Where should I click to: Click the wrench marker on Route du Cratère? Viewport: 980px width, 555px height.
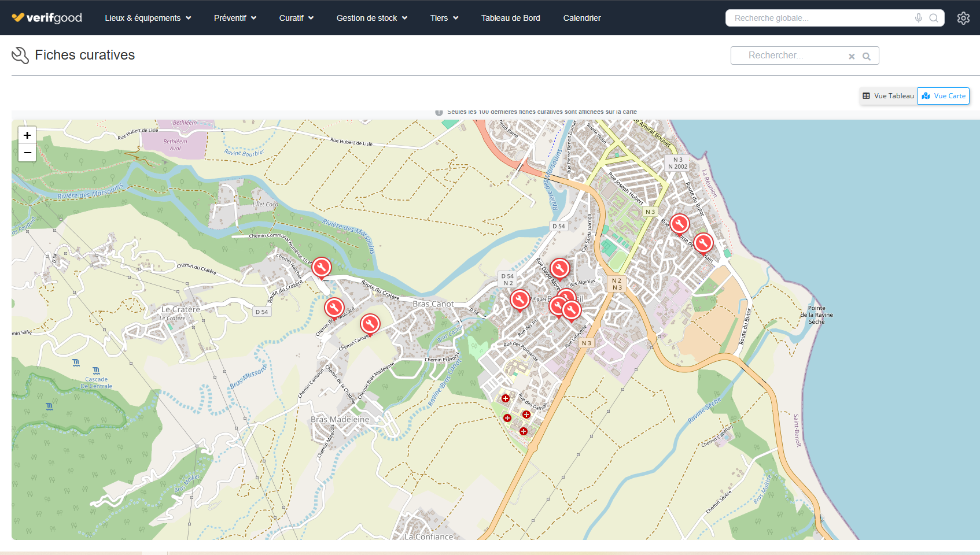(x=321, y=267)
